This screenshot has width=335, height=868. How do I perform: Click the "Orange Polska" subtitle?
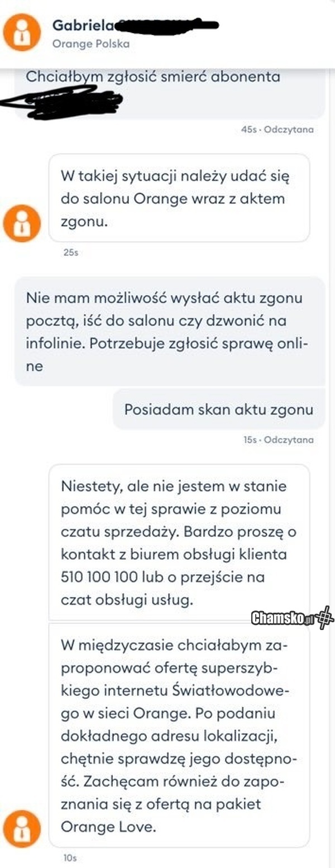[x=90, y=44]
